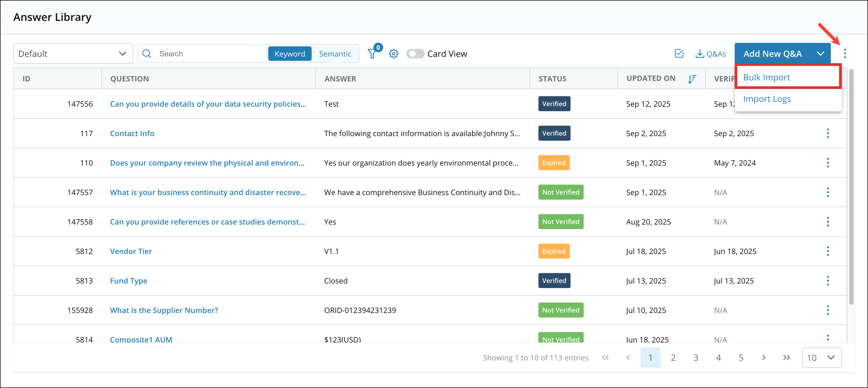The image size is (868, 388).
Task: Click the bulk select checkbox icon
Action: [x=679, y=53]
